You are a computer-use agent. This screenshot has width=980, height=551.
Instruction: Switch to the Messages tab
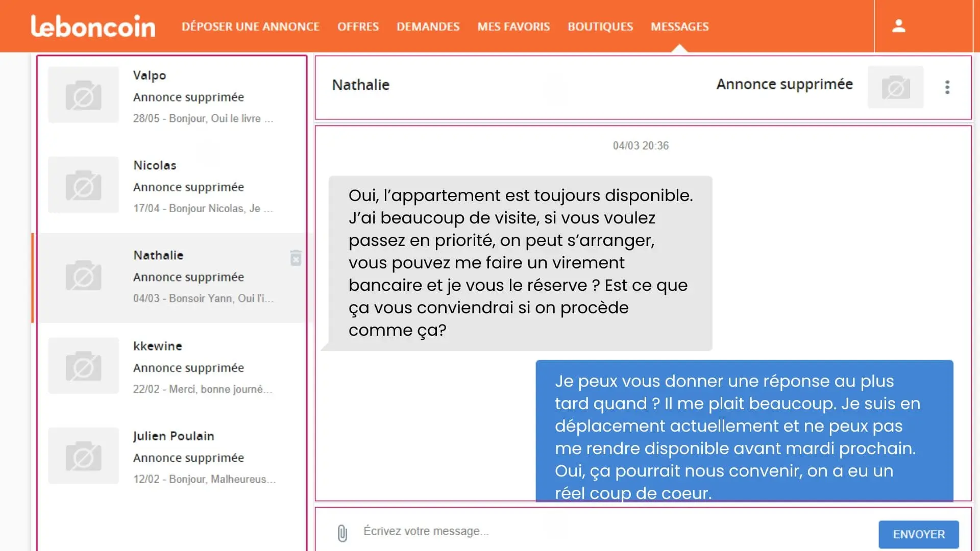coord(680,27)
